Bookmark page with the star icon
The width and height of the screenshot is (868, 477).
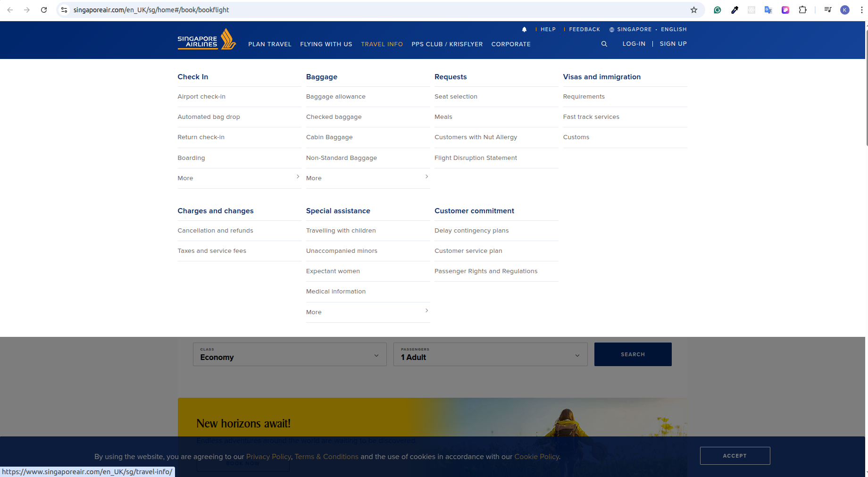coord(693,10)
